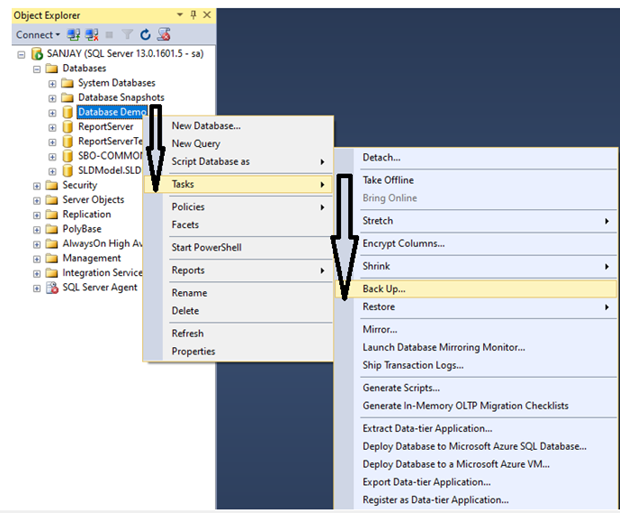620x513 pixels.
Task: Click the pin auto-hide icon in Object Explorer
Action: click(193, 15)
